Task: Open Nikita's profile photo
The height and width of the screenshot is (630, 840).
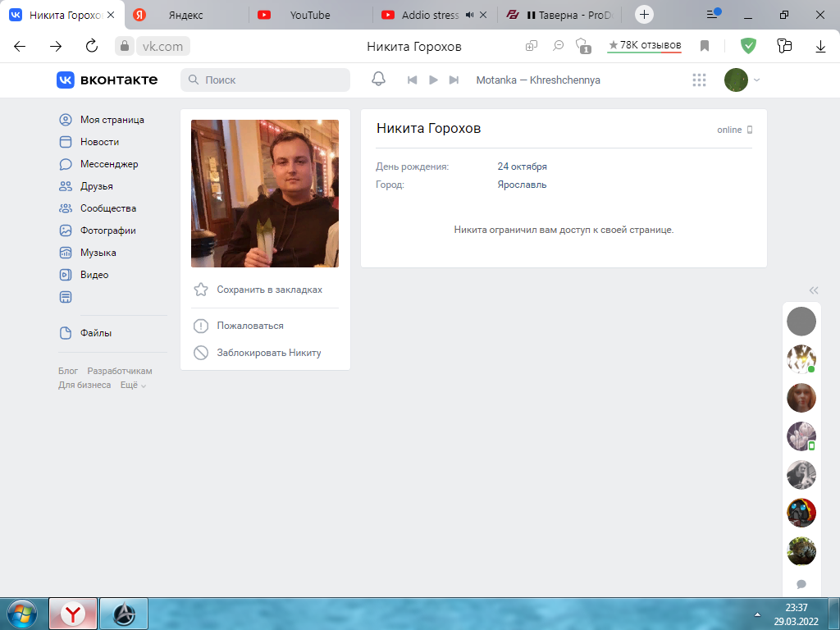Action: [x=264, y=194]
